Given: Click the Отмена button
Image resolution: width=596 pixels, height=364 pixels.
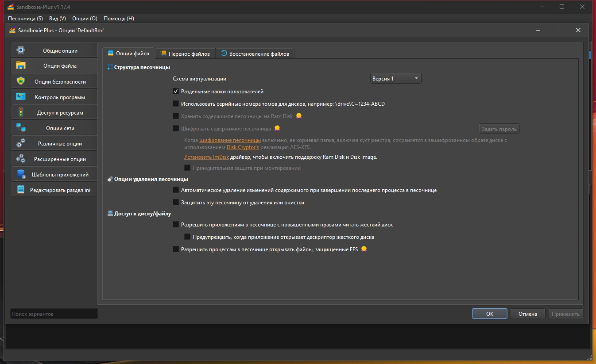Looking at the screenshot, I should pyautogui.click(x=528, y=314).
